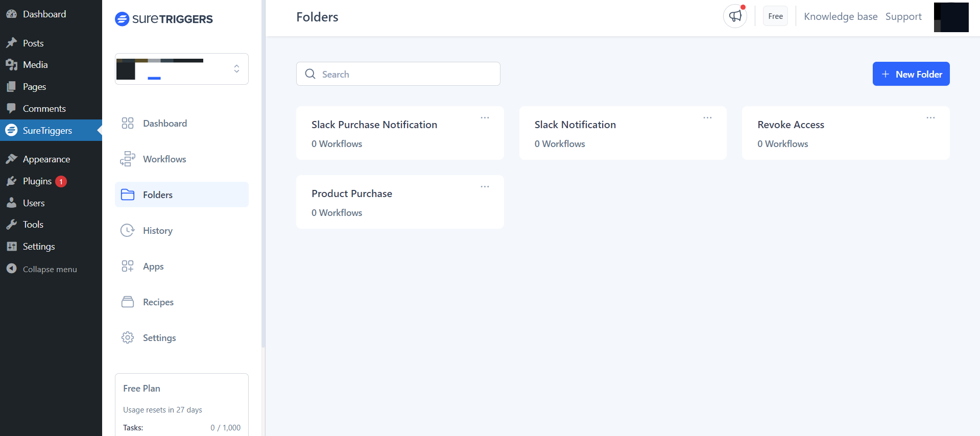Click the folder Search field
This screenshot has width=980, height=436.
click(398, 74)
